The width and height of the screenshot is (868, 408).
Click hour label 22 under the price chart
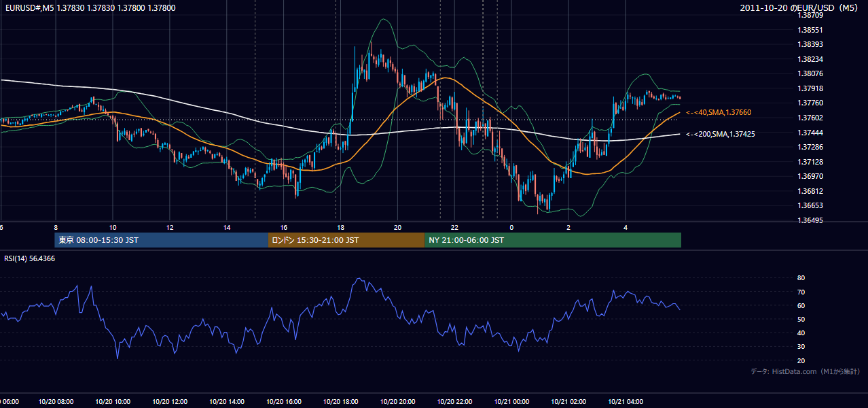(455, 227)
